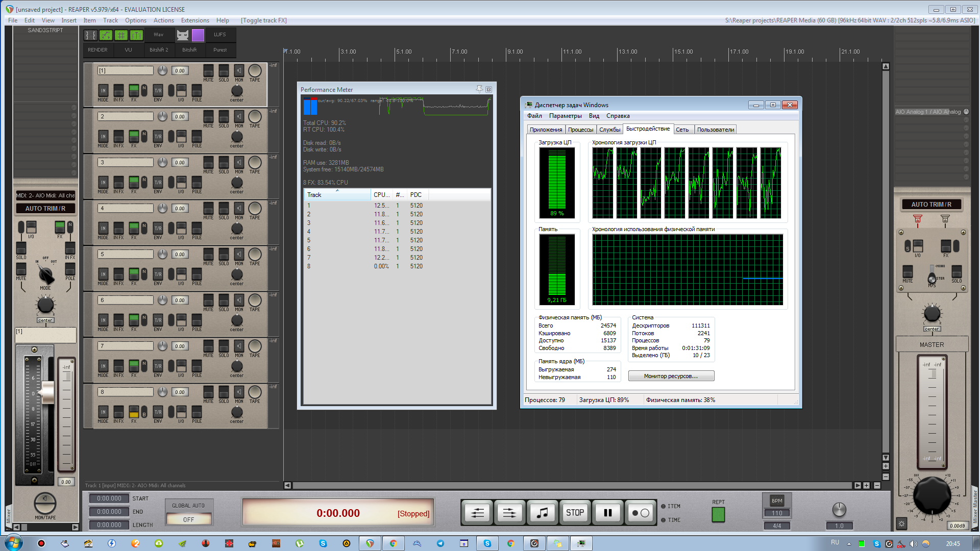
Task: Toggle SOLO switch on track 2
Action: (224, 116)
